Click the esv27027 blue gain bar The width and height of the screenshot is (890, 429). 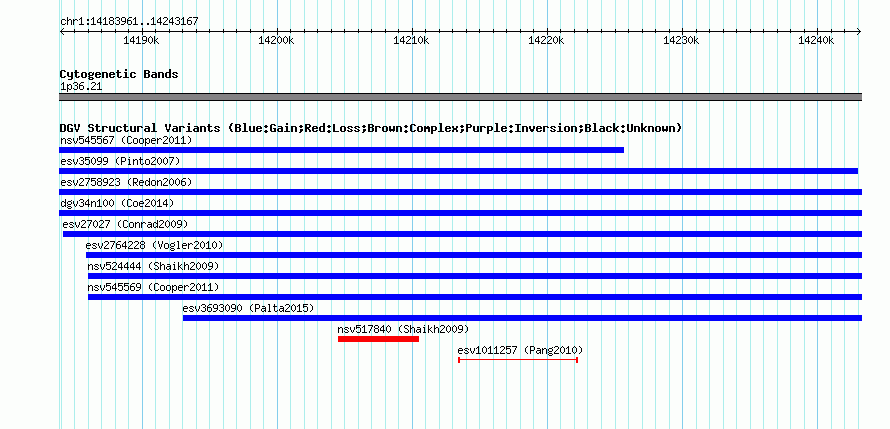click(463, 234)
